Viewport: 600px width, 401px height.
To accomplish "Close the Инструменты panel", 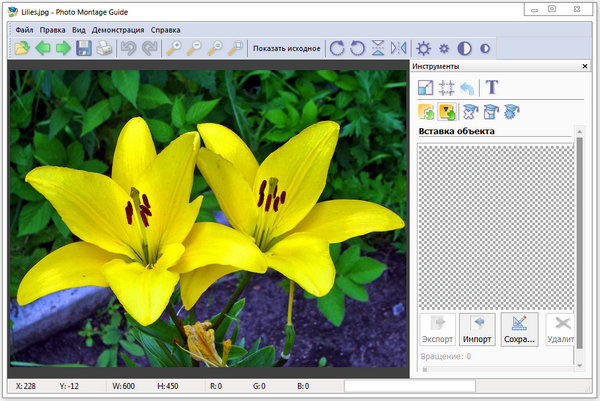I will click(x=584, y=66).
